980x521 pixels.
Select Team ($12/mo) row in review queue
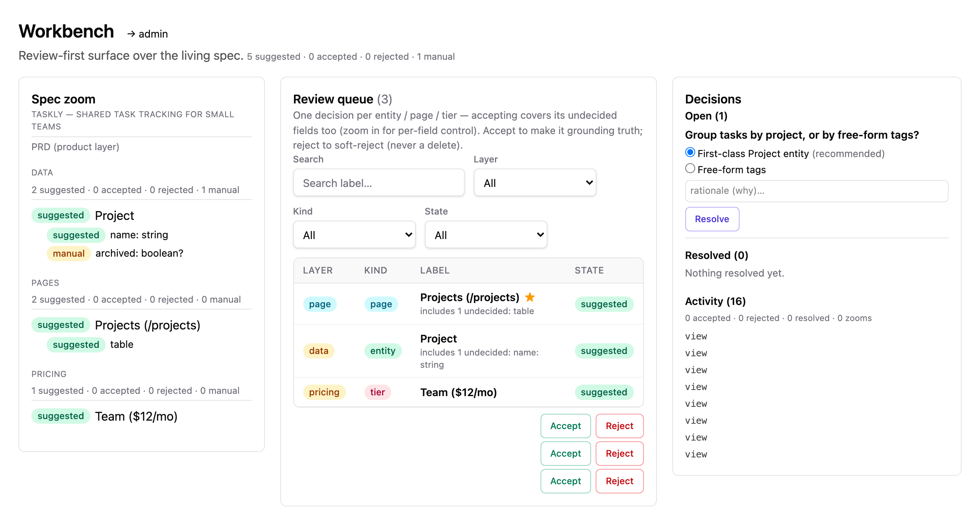[x=468, y=392]
